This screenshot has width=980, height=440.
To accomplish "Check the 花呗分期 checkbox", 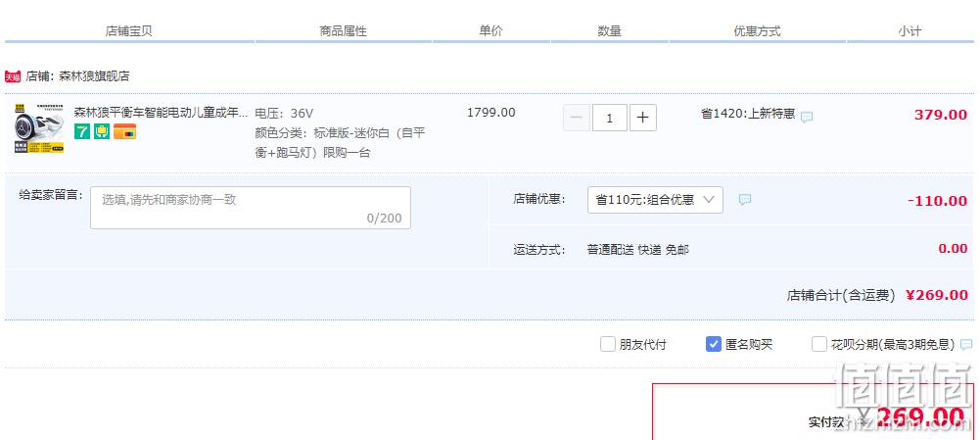I will 819,344.
